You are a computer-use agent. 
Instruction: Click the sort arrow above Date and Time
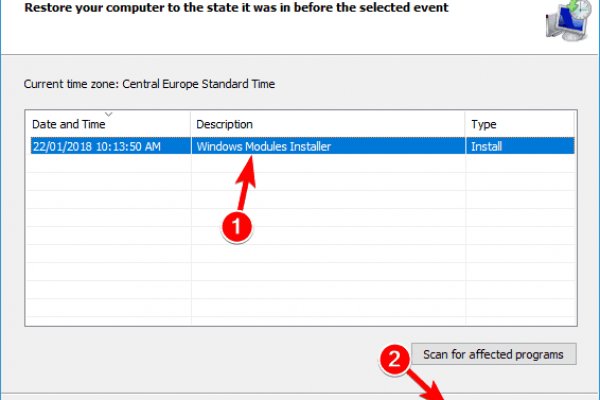(108, 114)
